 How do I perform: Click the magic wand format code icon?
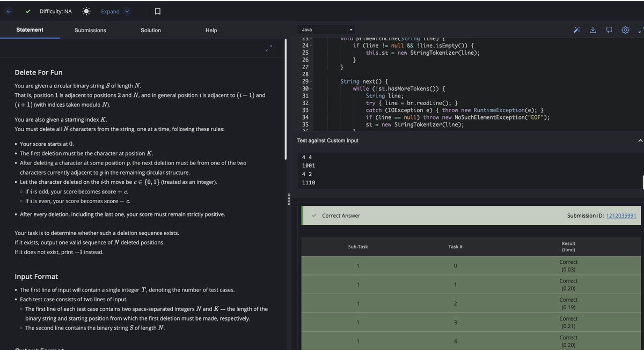point(577,30)
